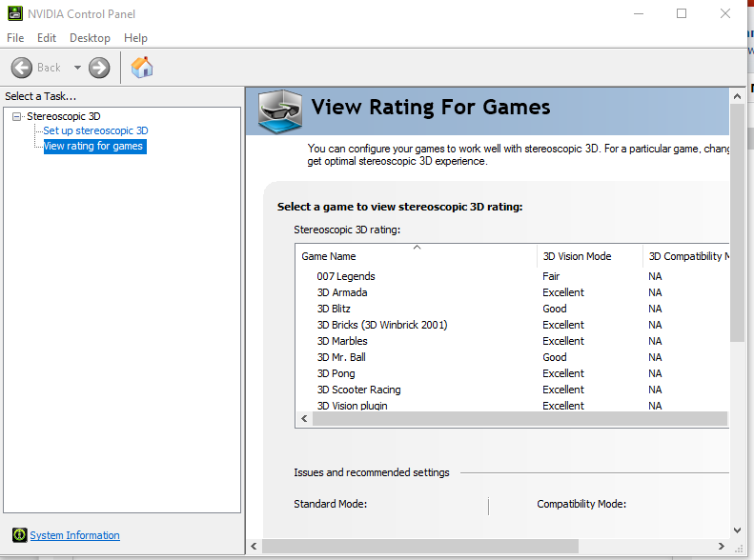Click the game list left scroll arrow

(x=304, y=419)
